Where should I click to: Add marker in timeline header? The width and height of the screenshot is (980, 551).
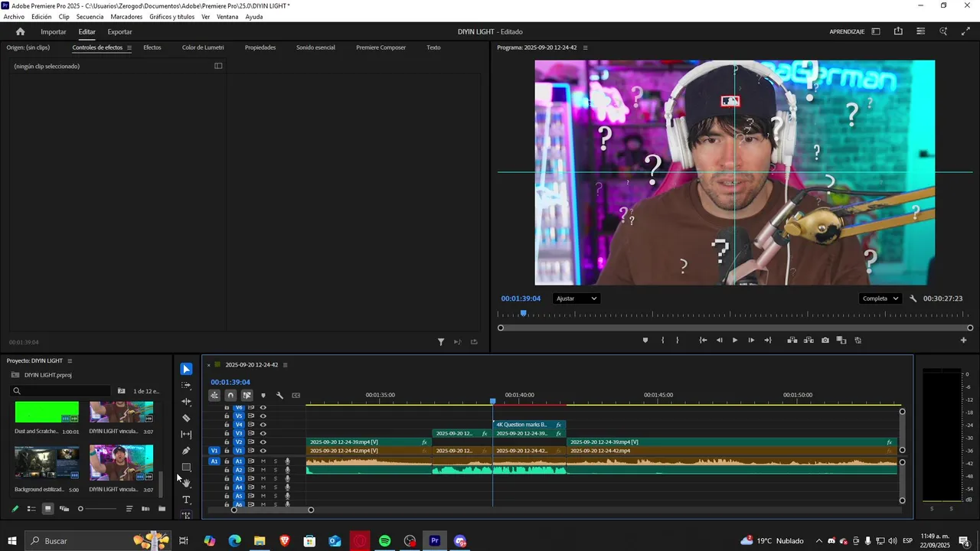[263, 396]
